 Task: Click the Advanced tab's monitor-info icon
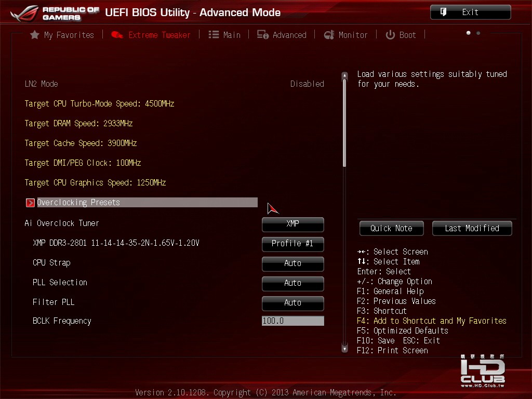tap(262, 35)
